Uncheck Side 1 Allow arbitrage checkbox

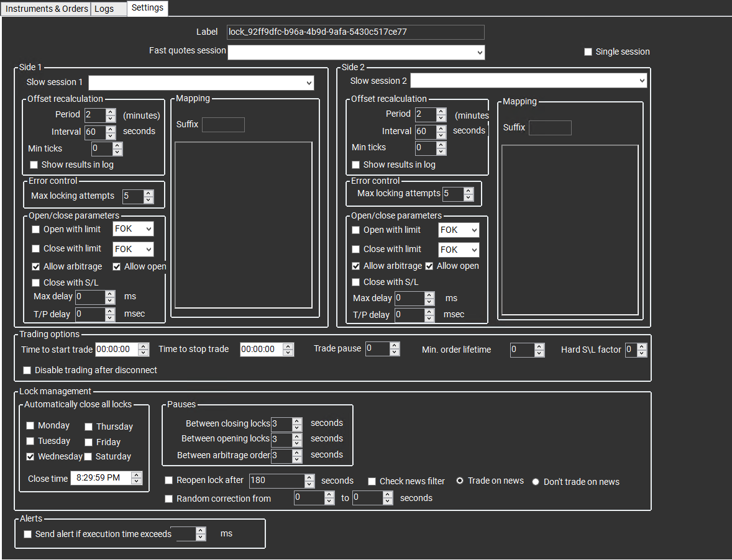[x=35, y=266]
